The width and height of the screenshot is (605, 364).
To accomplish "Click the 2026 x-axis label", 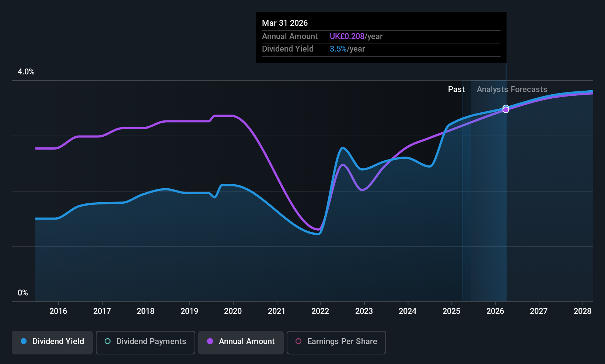I will click(495, 311).
